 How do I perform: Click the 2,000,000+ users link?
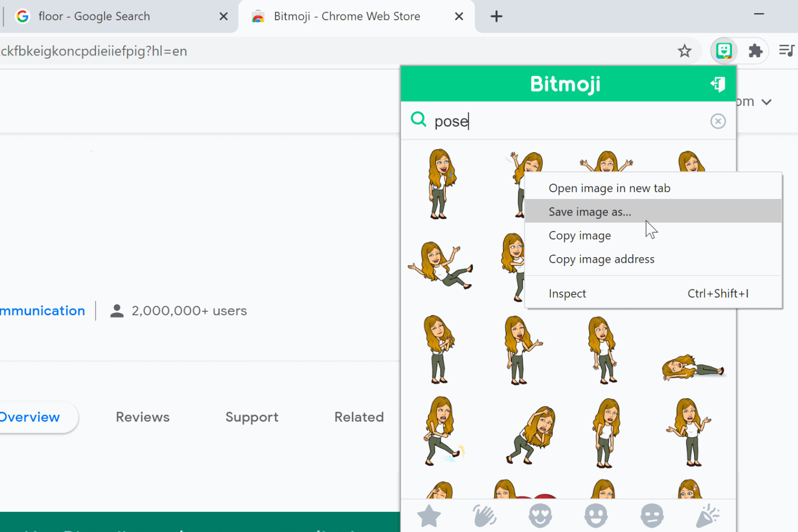pos(189,310)
